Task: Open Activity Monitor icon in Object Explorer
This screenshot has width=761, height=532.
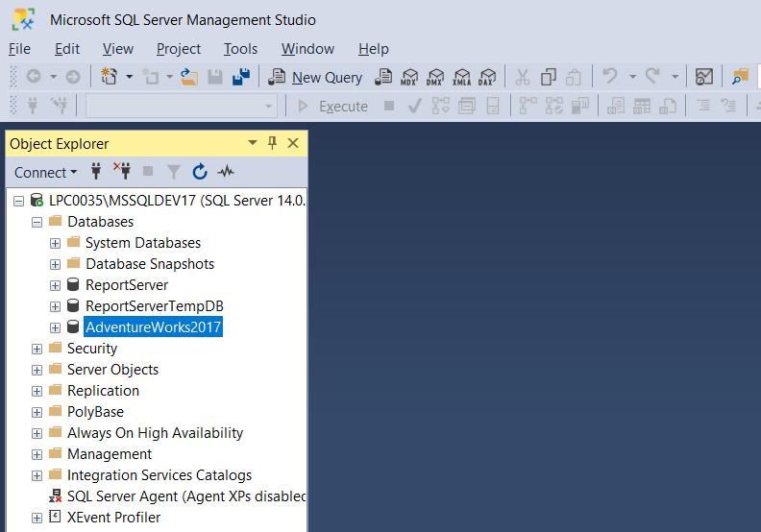Action: (226, 172)
